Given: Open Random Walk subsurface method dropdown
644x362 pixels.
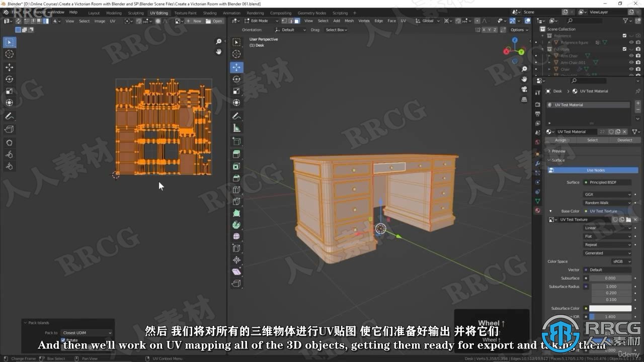Looking at the screenshot, I should pos(607,203).
